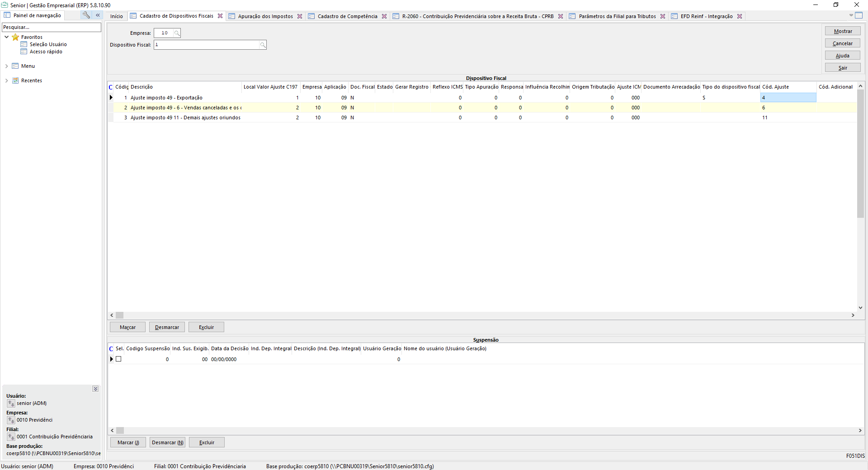Image resolution: width=868 pixels, height=470 pixels.
Task: Open Seleção Usuário from Favoritos
Action: [x=48, y=44]
